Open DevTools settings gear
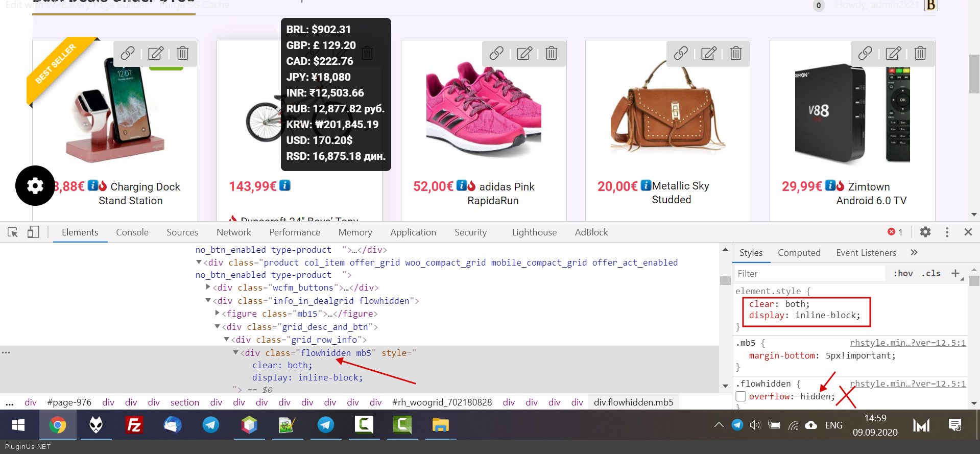 (x=925, y=232)
